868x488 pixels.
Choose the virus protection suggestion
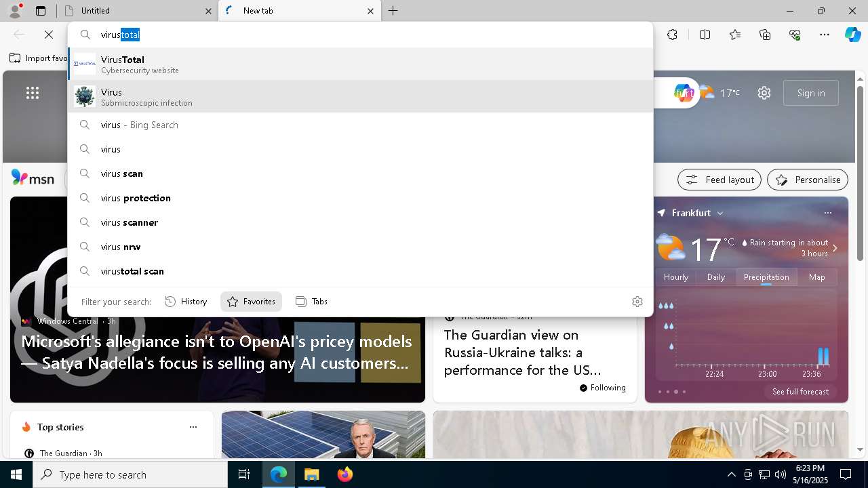tap(361, 198)
